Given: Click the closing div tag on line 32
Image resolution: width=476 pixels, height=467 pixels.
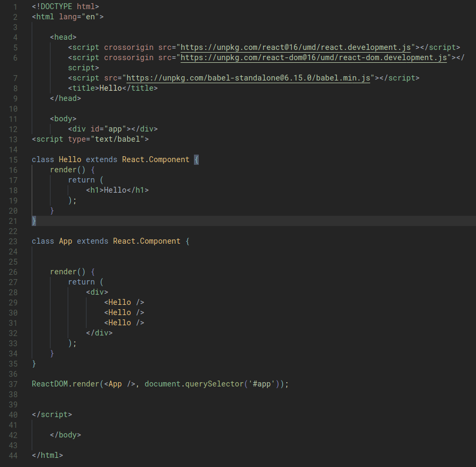Looking at the screenshot, I should click(x=99, y=333).
